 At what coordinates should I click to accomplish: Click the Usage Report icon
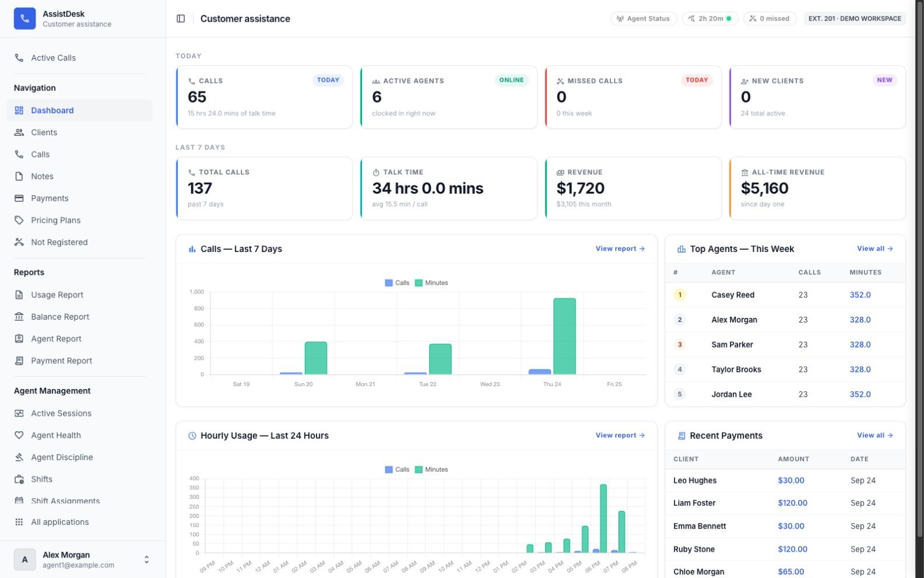click(19, 295)
